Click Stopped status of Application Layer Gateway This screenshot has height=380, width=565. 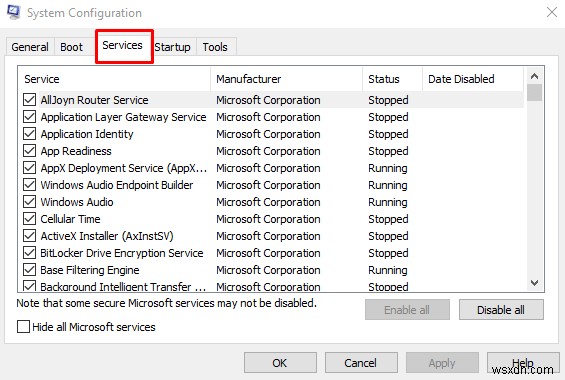(x=388, y=117)
